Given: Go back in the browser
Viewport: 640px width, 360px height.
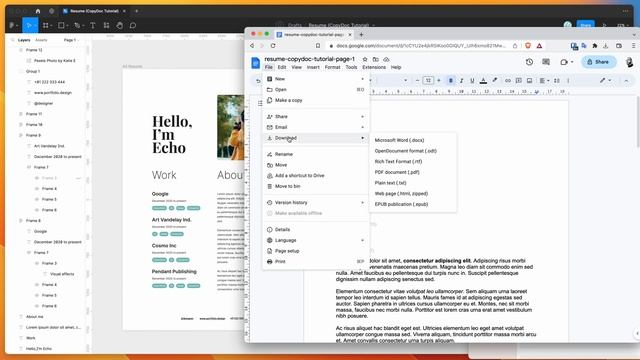Looking at the screenshot, I should [x=252, y=46].
